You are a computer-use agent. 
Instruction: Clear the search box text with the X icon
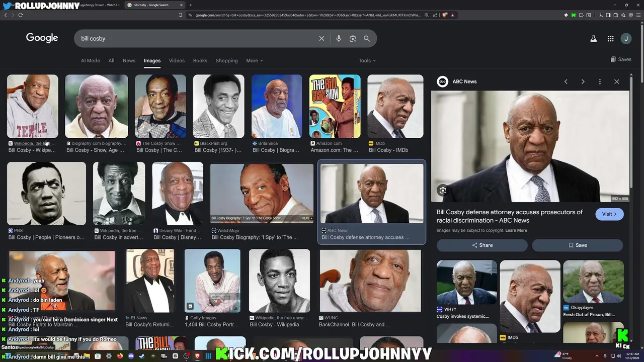point(321,39)
